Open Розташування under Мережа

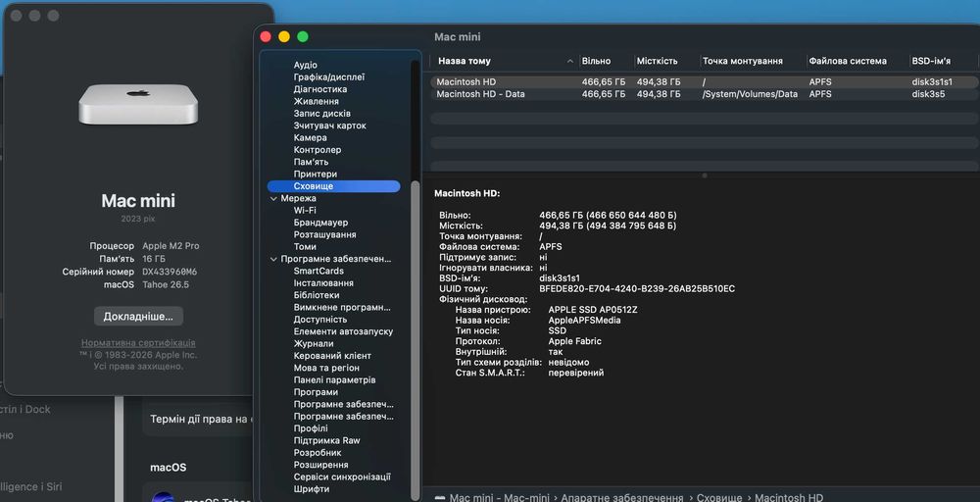[x=325, y=234]
